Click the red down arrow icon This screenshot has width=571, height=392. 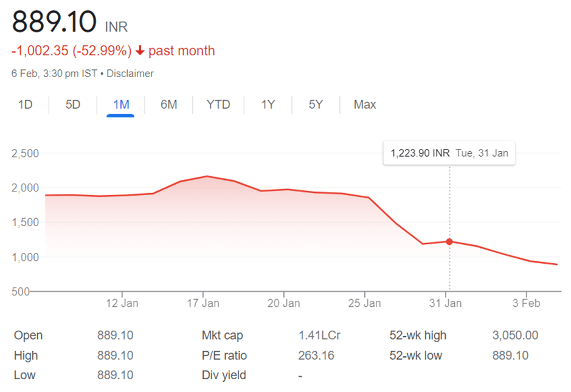click(x=140, y=51)
